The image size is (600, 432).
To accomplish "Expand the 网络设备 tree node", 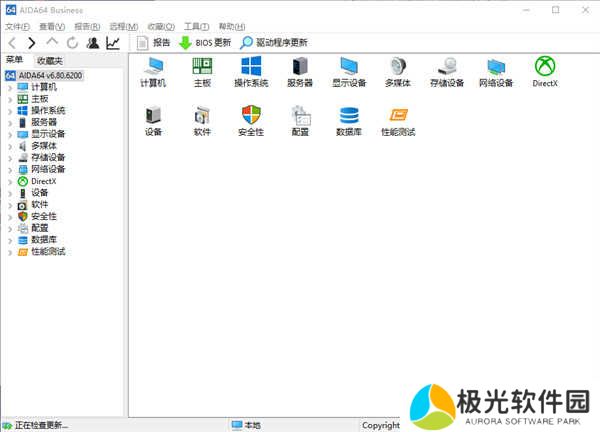I will (9, 170).
